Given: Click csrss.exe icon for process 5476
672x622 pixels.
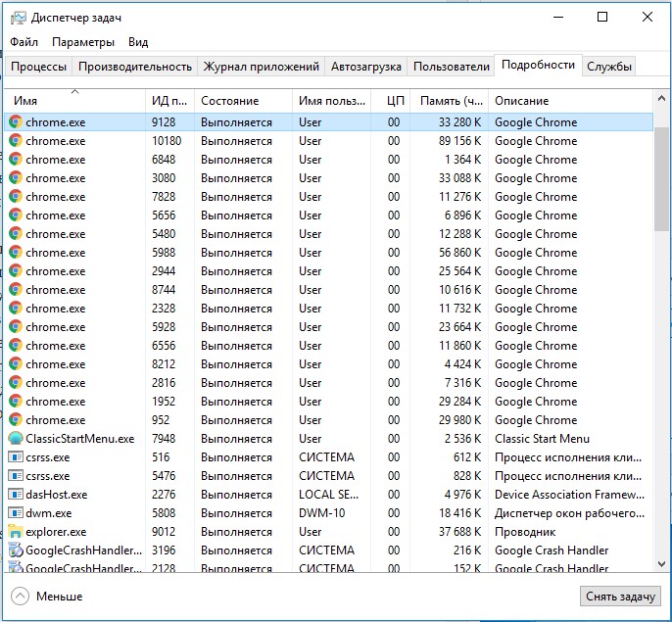Looking at the screenshot, I should click(16, 476).
